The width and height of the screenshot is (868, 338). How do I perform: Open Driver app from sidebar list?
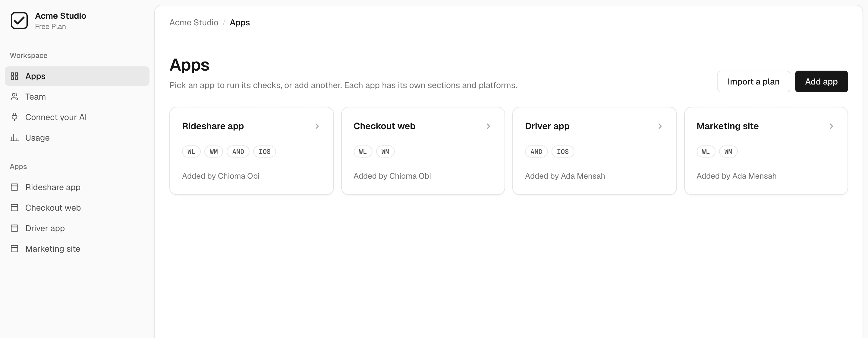pos(77,228)
